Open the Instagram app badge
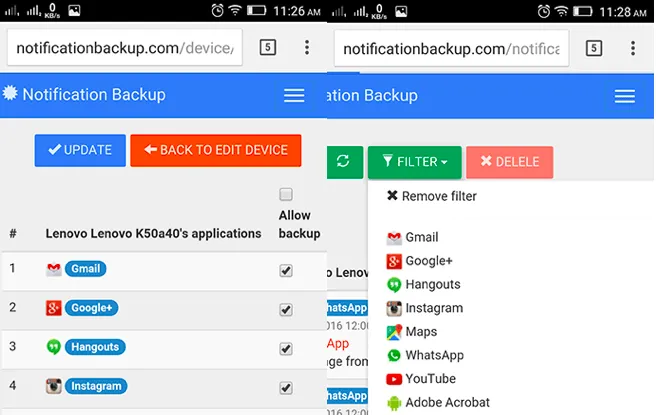Image resolution: width=656 pixels, height=415 pixels. (96, 386)
